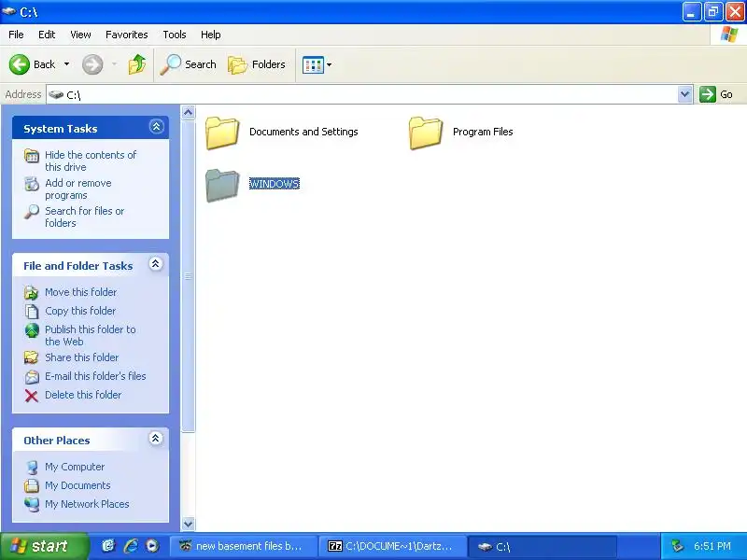Click Search for files or folders link
The width and height of the screenshot is (747, 560).
click(84, 217)
